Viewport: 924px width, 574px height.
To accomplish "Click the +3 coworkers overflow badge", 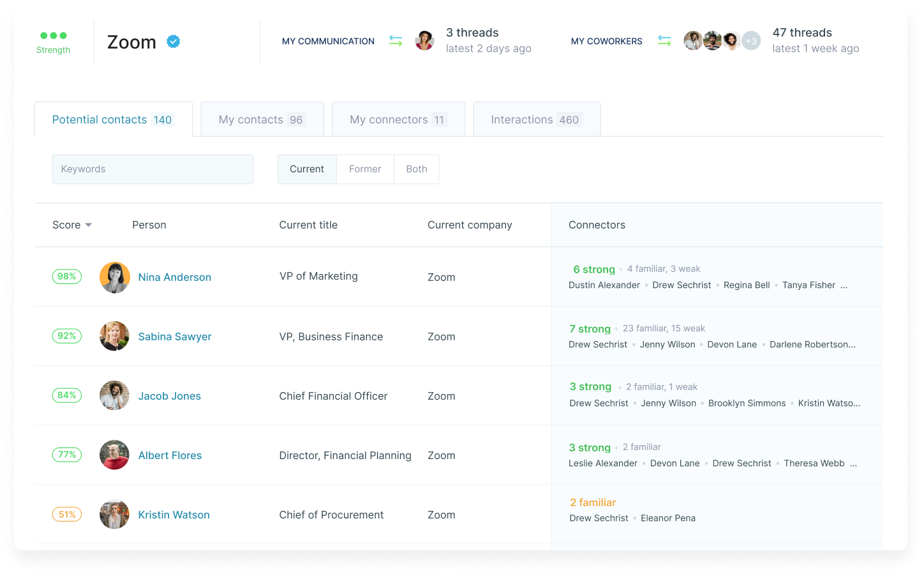I will click(x=751, y=41).
